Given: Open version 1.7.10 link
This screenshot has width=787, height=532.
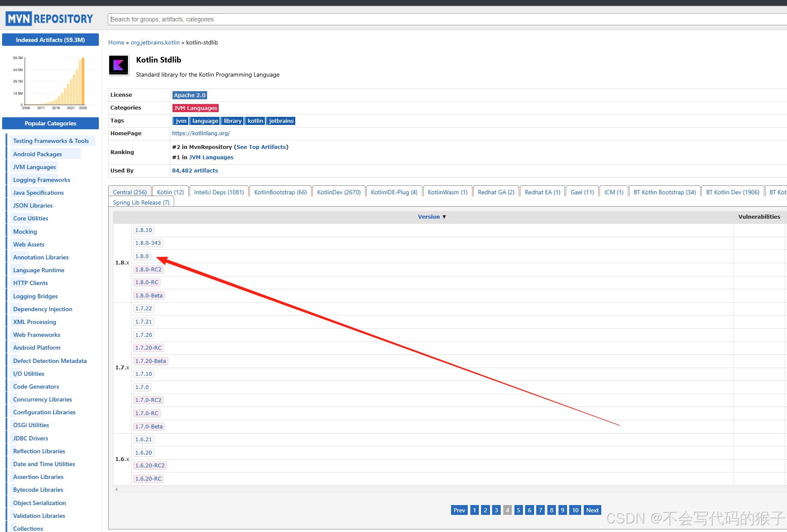Looking at the screenshot, I should pyautogui.click(x=144, y=374).
